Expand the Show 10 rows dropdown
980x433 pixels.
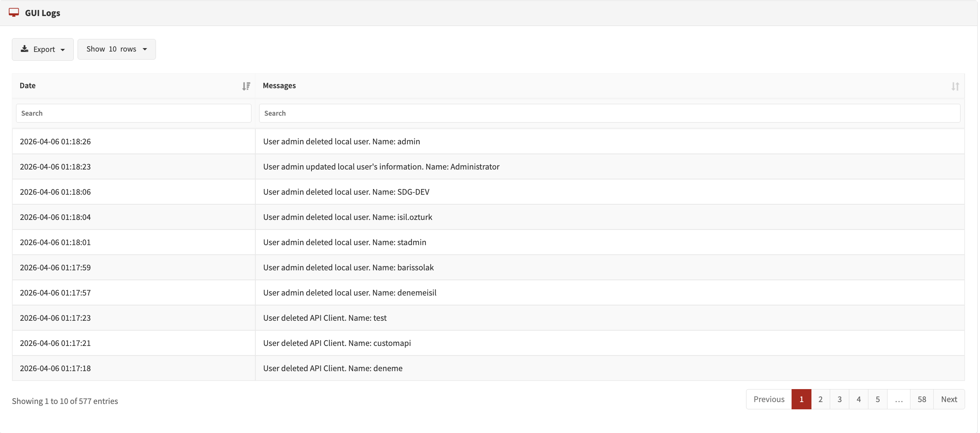tap(117, 49)
